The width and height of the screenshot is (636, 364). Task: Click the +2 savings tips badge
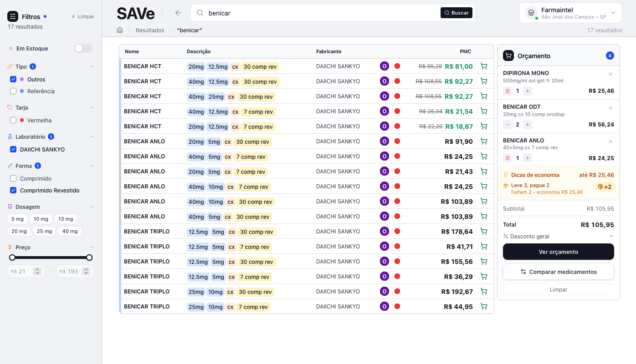605,187
